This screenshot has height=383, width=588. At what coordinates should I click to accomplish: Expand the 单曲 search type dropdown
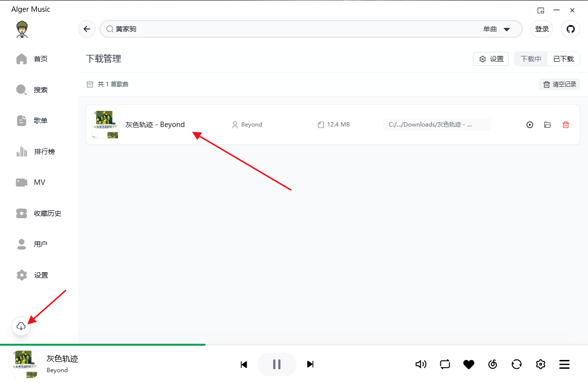pos(497,29)
